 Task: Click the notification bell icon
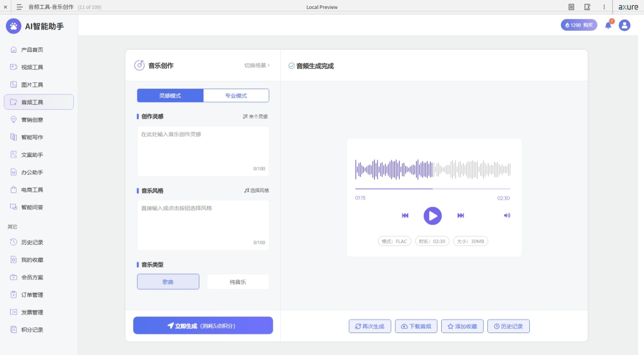(608, 26)
